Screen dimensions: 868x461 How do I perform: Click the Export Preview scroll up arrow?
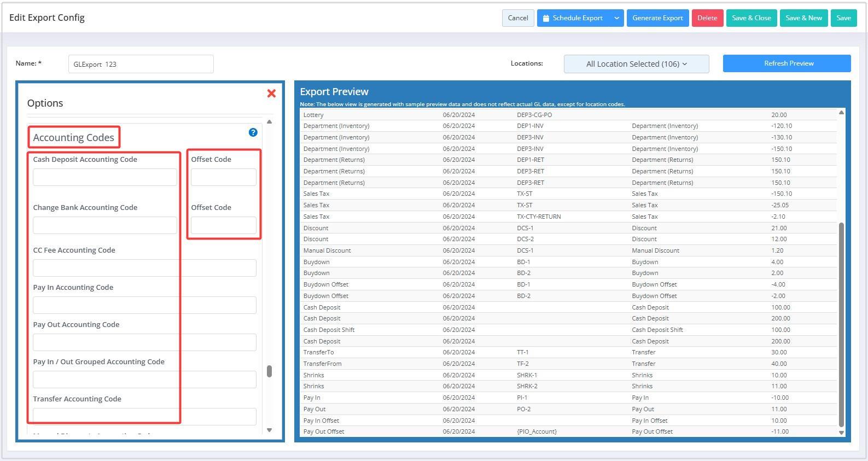tap(841, 113)
